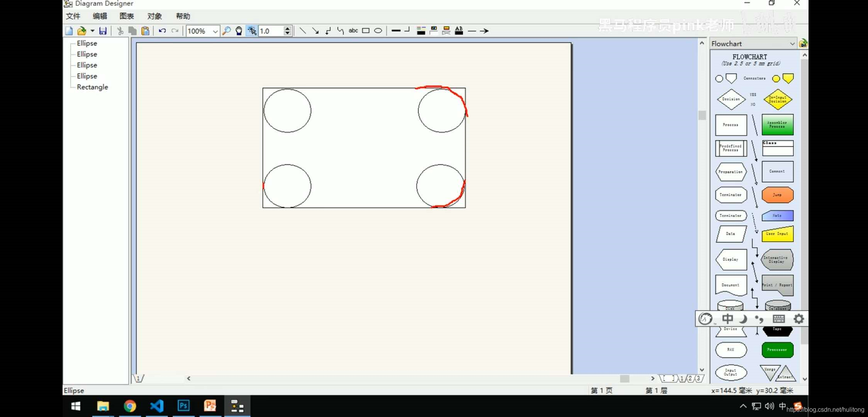The width and height of the screenshot is (868, 417).
Task: Select the abc text tool
Action: pyautogui.click(x=353, y=31)
